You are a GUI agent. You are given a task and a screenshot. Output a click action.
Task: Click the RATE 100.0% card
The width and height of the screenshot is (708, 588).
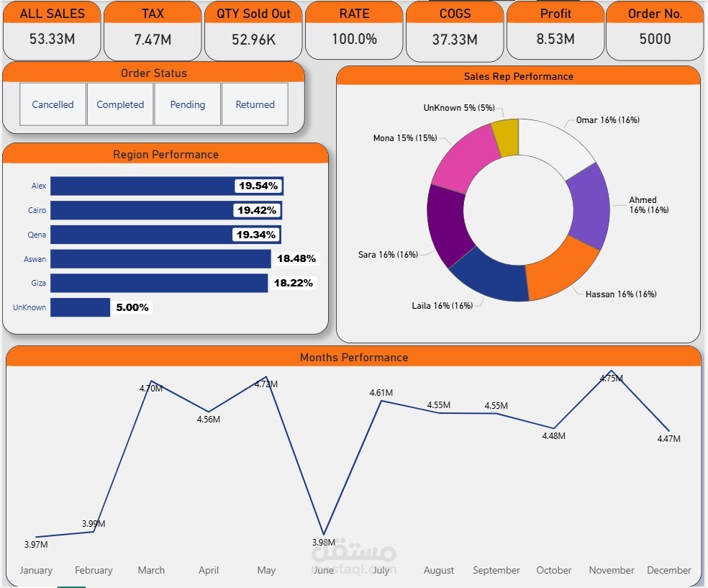tap(354, 30)
